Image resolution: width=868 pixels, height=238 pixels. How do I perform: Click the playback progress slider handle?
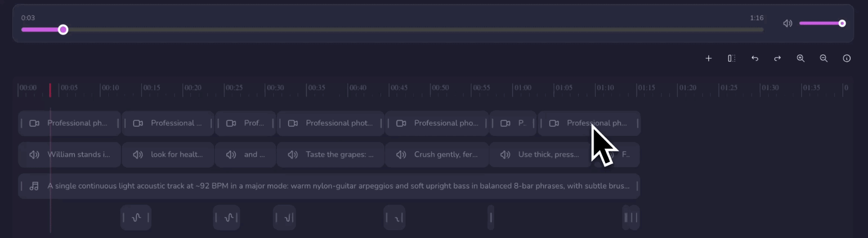(x=63, y=30)
